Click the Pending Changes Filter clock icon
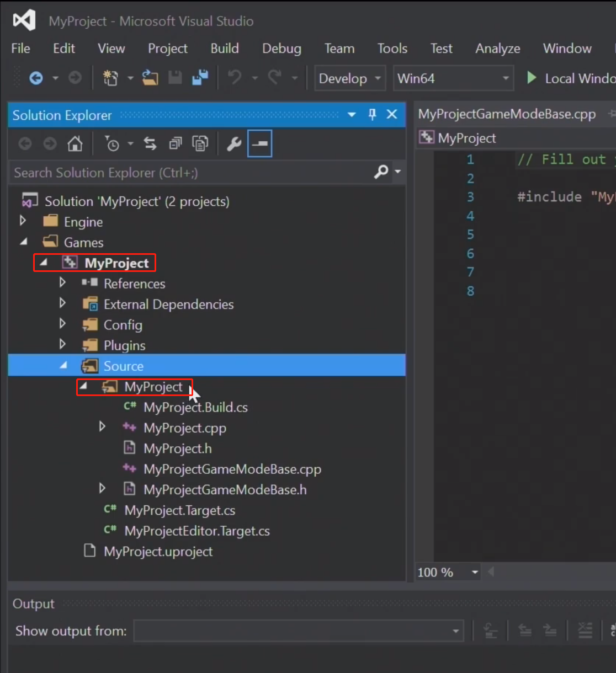The width and height of the screenshot is (616, 673). (112, 144)
